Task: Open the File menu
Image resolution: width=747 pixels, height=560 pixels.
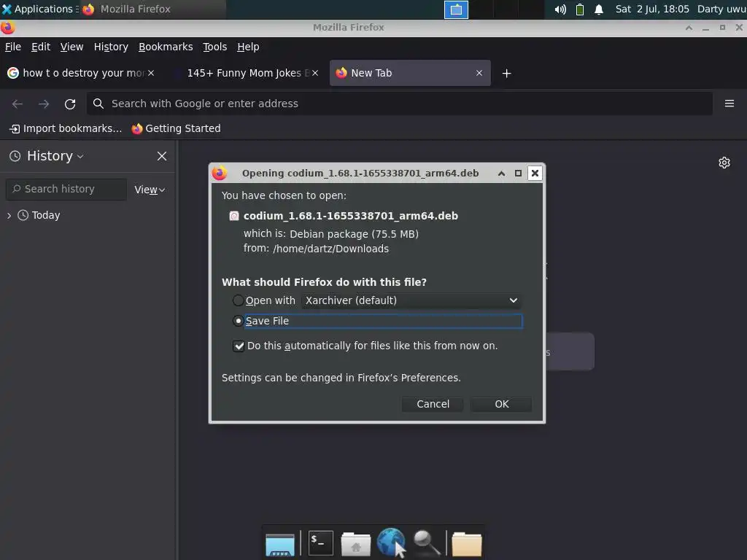Action: (x=13, y=47)
